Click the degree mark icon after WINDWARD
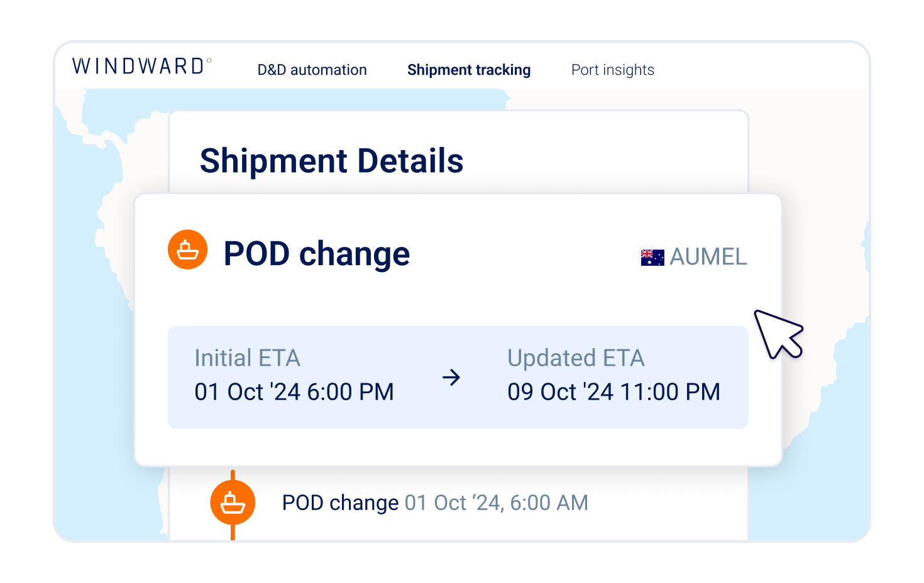 click(210, 61)
